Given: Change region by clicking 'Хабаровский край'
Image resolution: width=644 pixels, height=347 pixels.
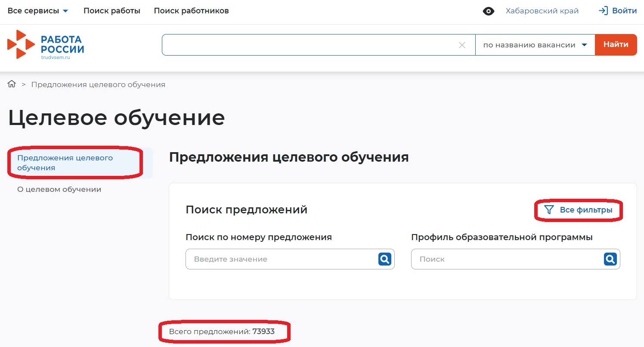Looking at the screenshot, I should 542,10.
